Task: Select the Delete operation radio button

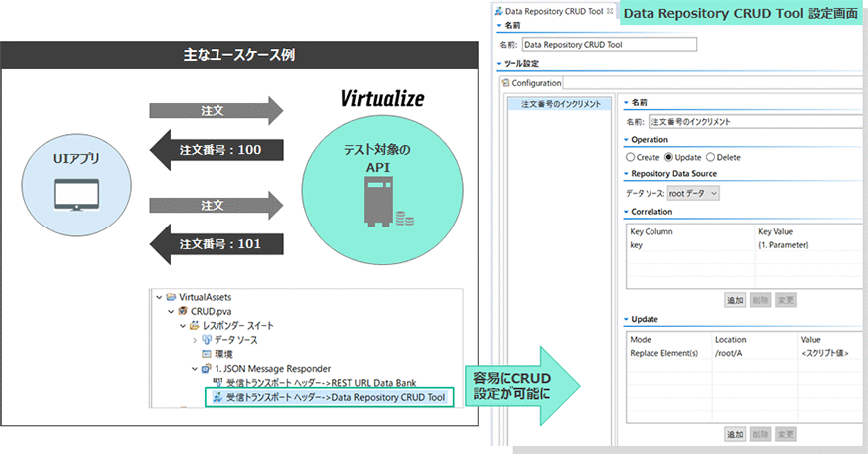Action: (x=710, y=157)
